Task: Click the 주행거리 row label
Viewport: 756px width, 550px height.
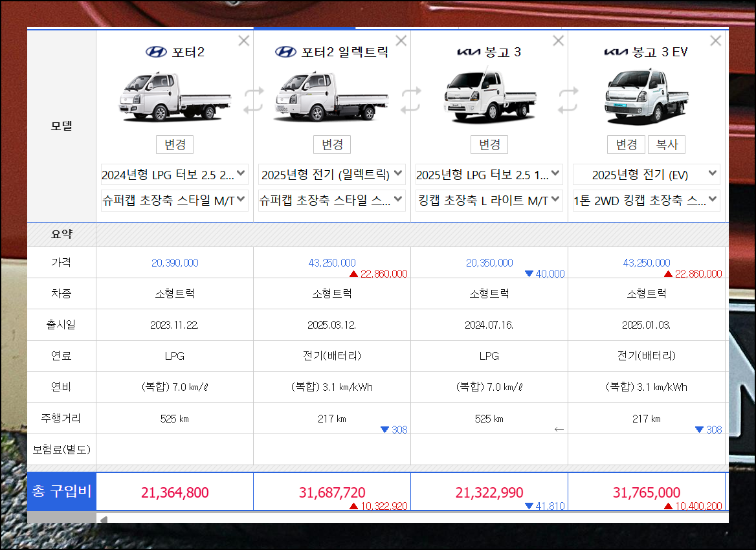Action: click(x=61, y=418)
